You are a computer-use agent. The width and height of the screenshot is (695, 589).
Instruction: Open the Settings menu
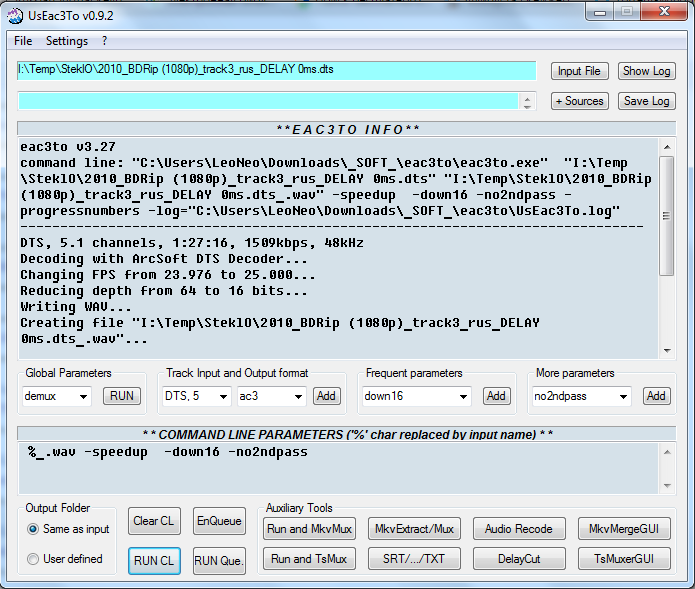tap(67, 41)
